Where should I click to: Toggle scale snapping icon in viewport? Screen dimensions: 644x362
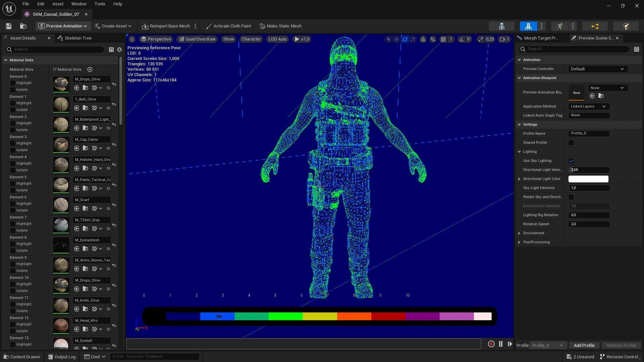click(x=481, y=39)
